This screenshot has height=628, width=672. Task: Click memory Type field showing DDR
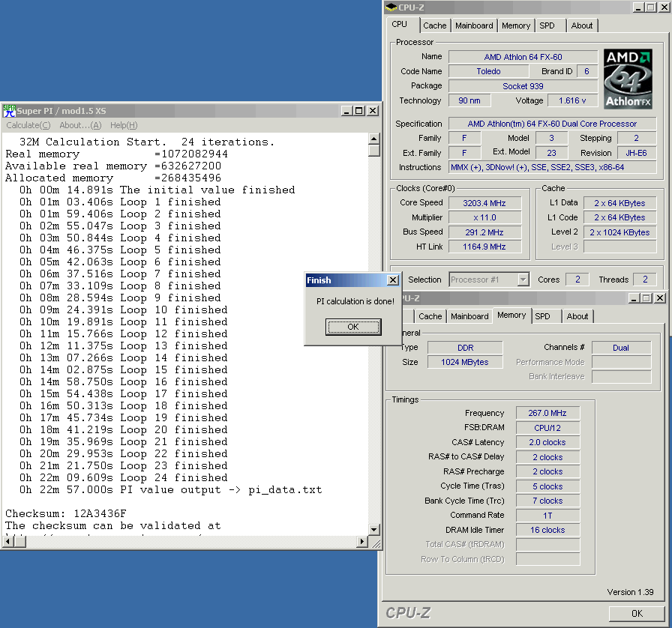click(x=466, y=348)
